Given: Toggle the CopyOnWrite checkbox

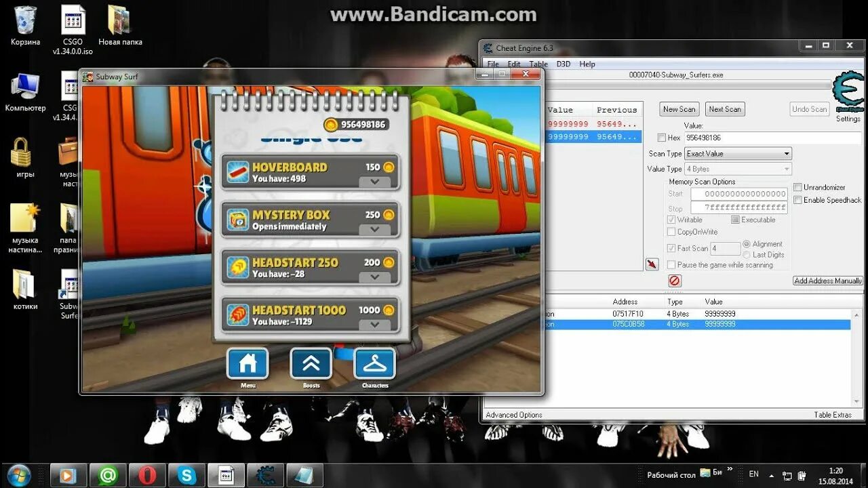Looking at the screenshot, I should click(671, 232).
